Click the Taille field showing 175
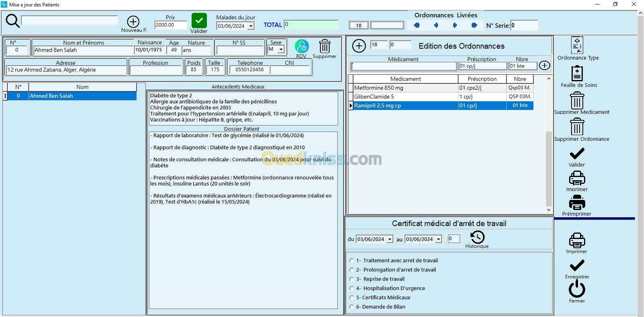The image size is (644, 317). pyautogui.click(x=215, y=70)
